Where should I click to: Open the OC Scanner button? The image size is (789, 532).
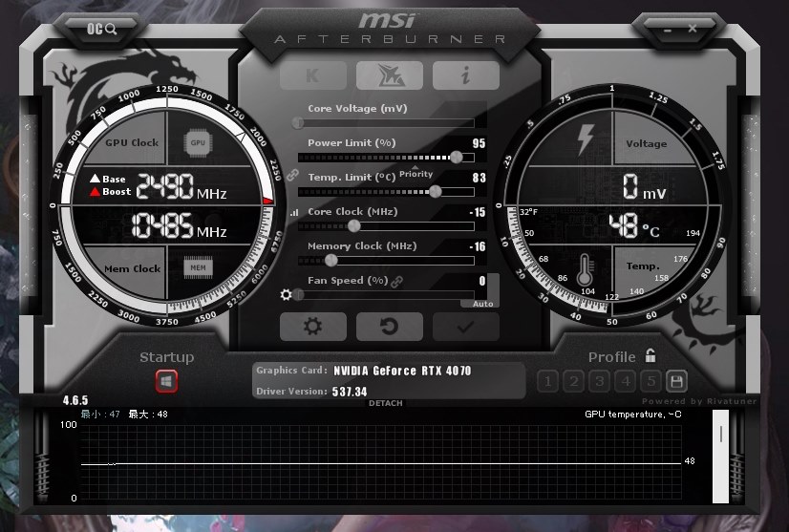101,29
